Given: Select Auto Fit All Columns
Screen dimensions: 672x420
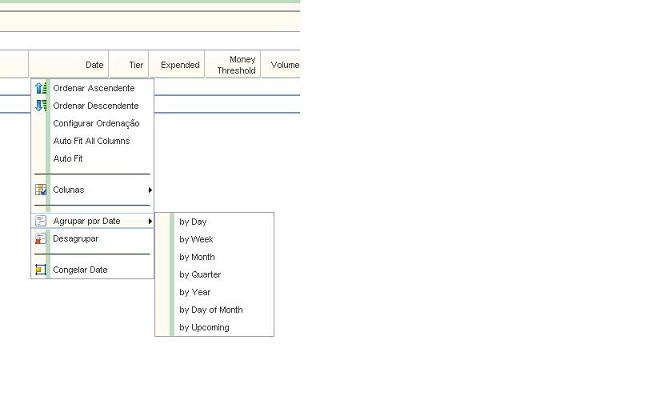Looking at the screenshot, I should [x=91, y=141].
